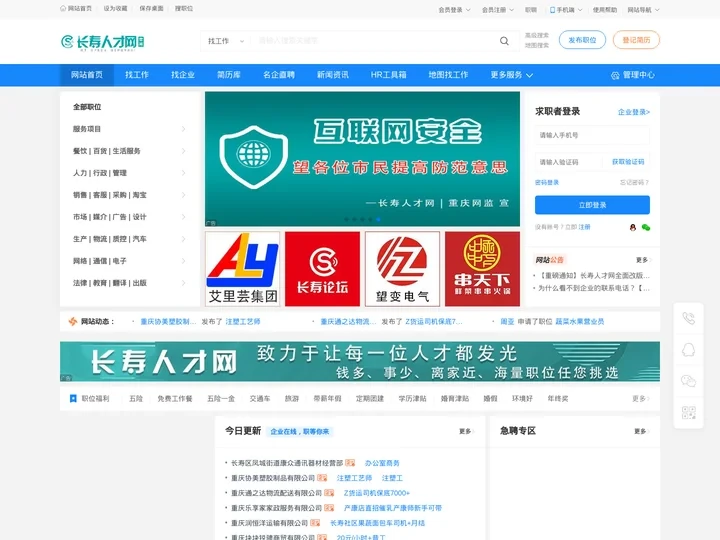Click the 长寿人才网 wide banner ad
The image size is (720, 540).
360,361
